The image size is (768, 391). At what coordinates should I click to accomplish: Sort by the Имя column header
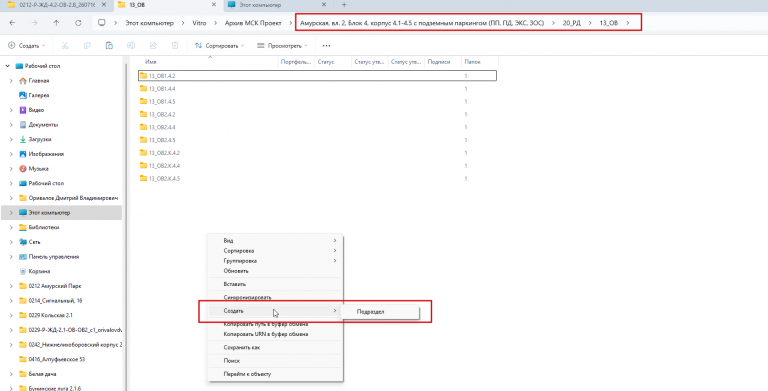(x=151, y=62)
